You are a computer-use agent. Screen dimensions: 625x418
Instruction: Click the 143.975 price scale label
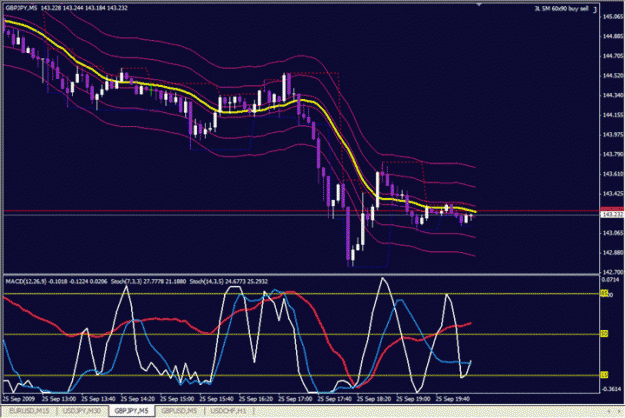pos(613,134)
